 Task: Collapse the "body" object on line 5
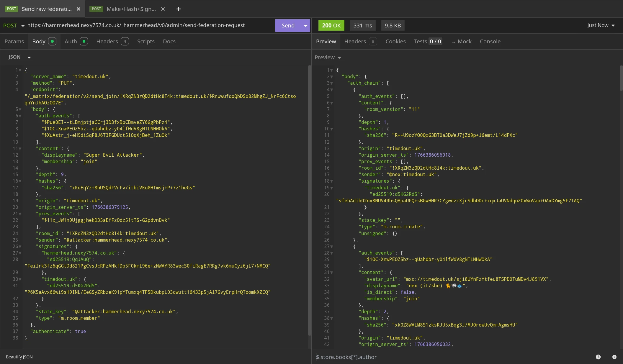point(20,109)
